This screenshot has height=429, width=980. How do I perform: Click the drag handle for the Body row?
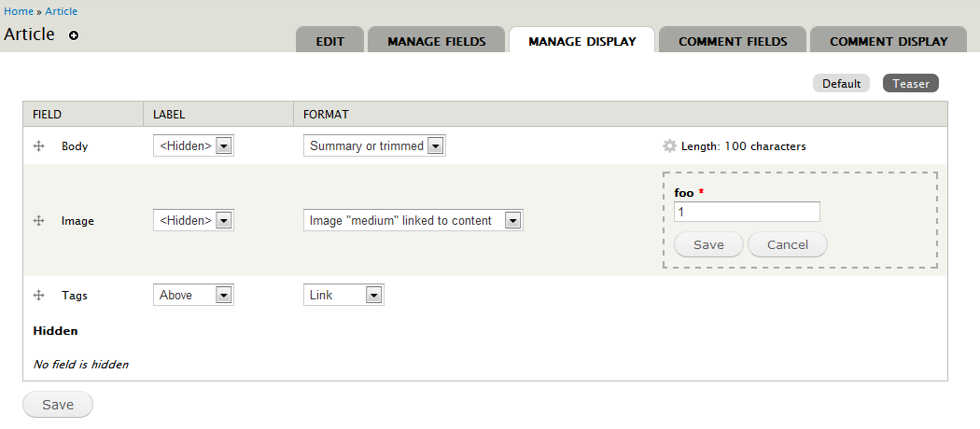pos(39,146)
